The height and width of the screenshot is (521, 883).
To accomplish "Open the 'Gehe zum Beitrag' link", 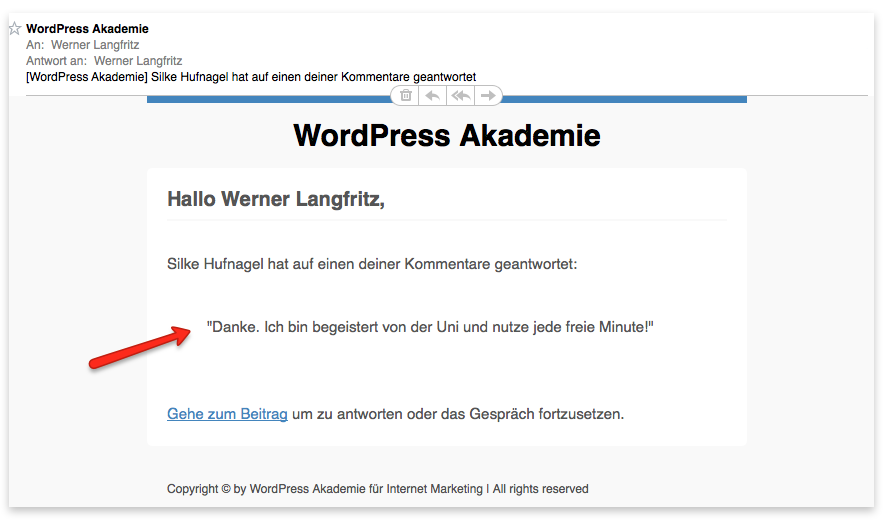I will coord(227,414).
